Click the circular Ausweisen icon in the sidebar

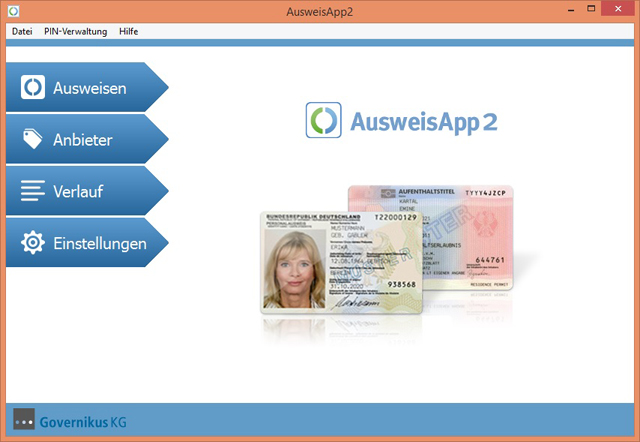[x=33, y=87]
